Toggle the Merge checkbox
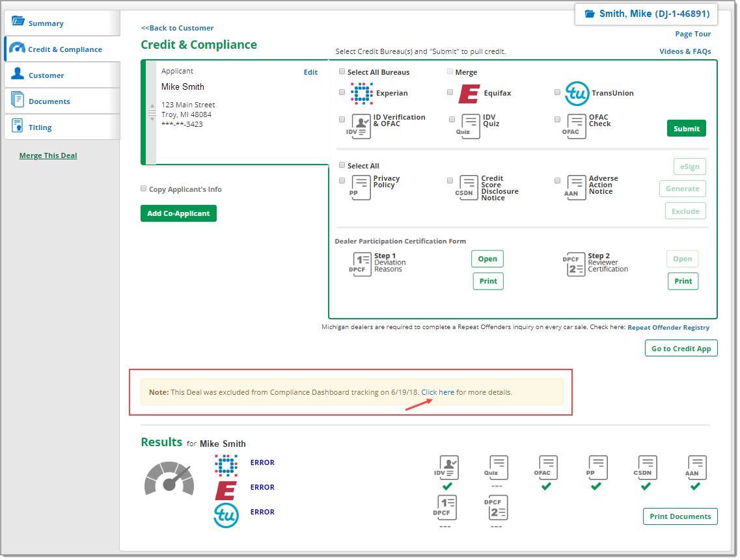 click(x=450, y=72)
